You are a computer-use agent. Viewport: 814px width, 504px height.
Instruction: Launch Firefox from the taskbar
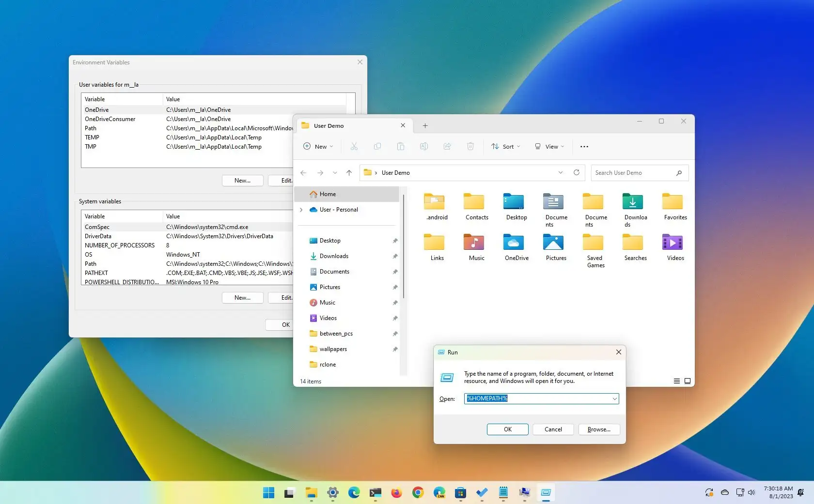click(396, 493)
